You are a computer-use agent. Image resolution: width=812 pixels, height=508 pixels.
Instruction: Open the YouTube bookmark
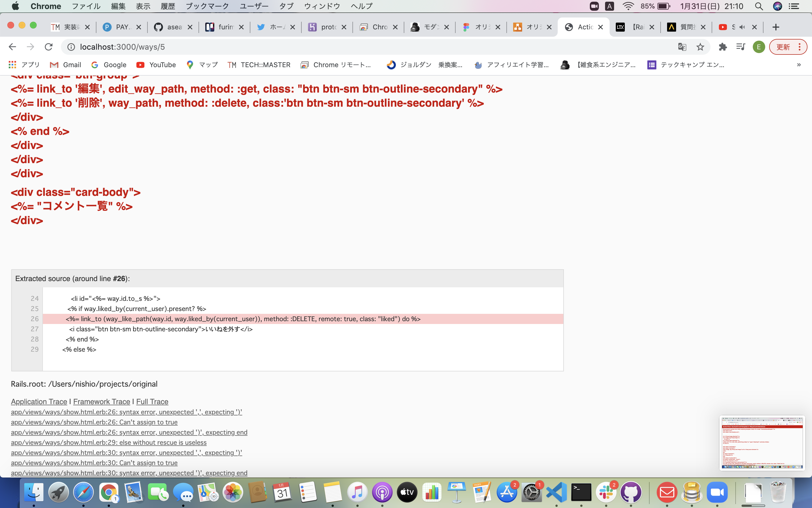click(x=156, y=65)
